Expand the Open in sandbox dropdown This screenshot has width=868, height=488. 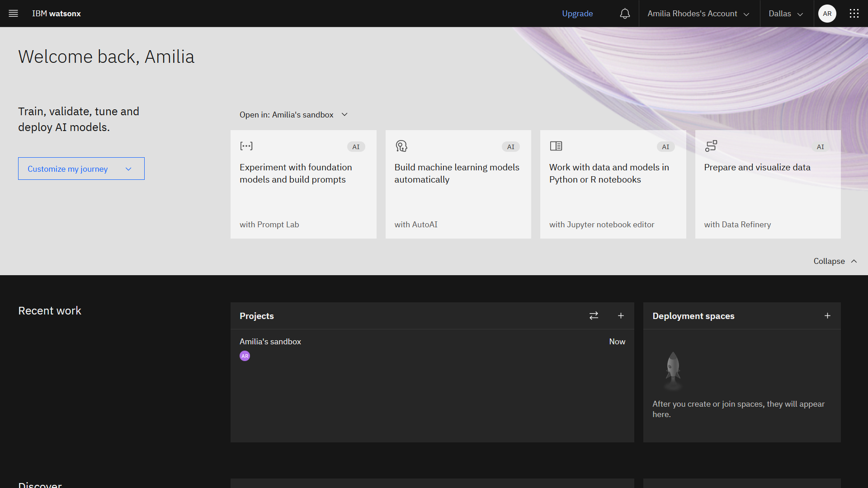coord(344,114)
